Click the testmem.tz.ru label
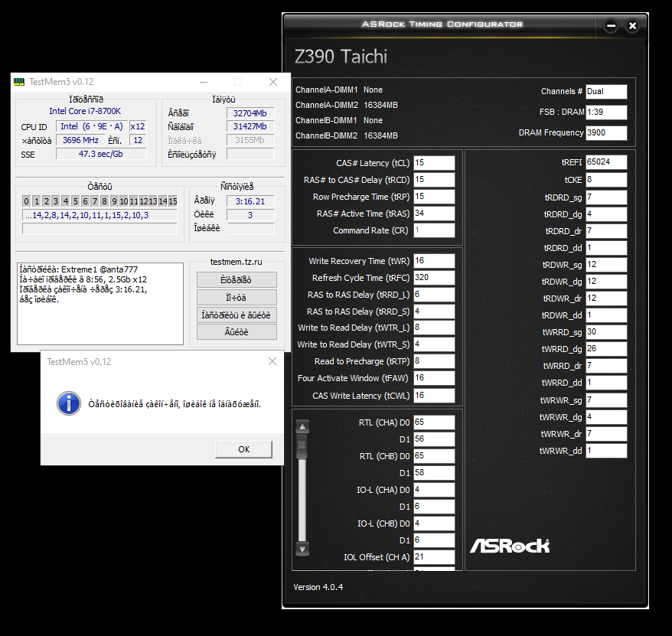Image resolution: width=672 pixels, height=636 pixels. pos(237,262)
